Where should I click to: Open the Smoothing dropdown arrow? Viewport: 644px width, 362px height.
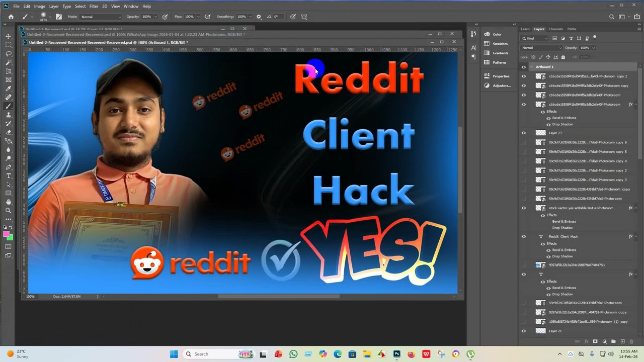click(251, 17)
